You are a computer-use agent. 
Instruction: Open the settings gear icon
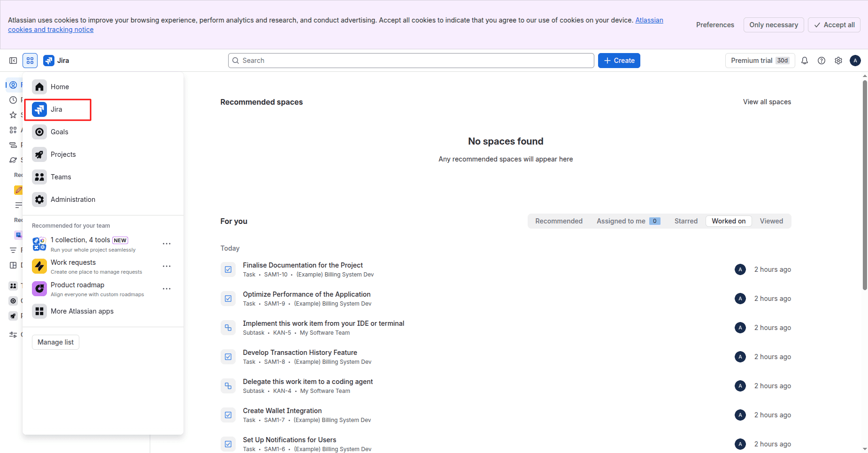coord(838,61)
